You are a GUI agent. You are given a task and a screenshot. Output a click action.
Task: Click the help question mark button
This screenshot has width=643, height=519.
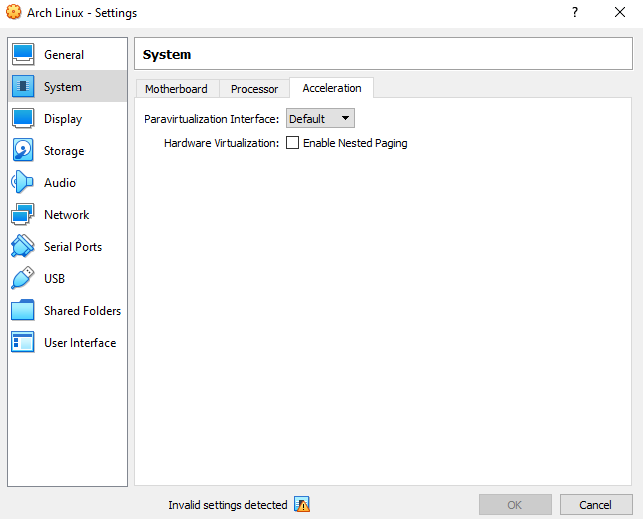[x=575, y=12]
